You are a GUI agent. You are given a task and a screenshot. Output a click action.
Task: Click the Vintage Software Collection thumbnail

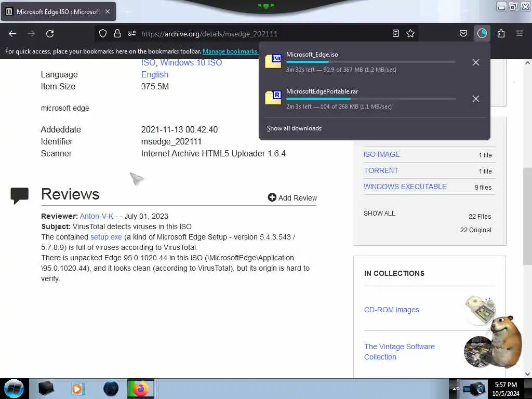pyautogui.click(x=478, y=352)
